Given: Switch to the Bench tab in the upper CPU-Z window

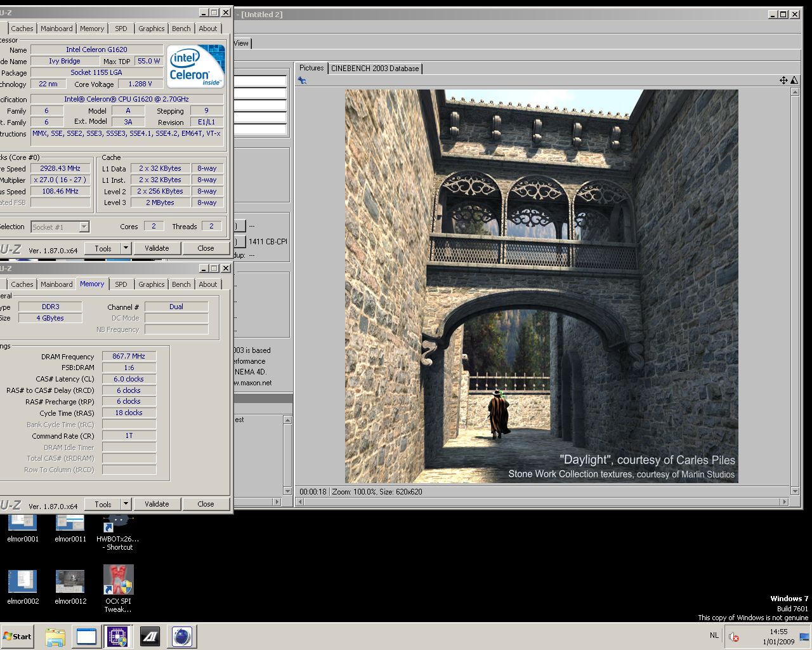Looking at the screenshot, I should coord(181,29).
